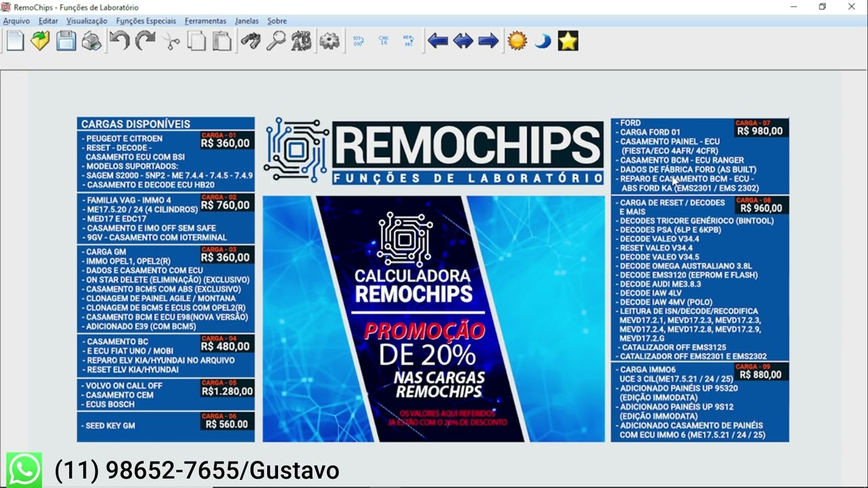The width and height of the screenshot is (868, 488).
Task: Click the blue left arrow icon
Action: click(x=437, y=41)
